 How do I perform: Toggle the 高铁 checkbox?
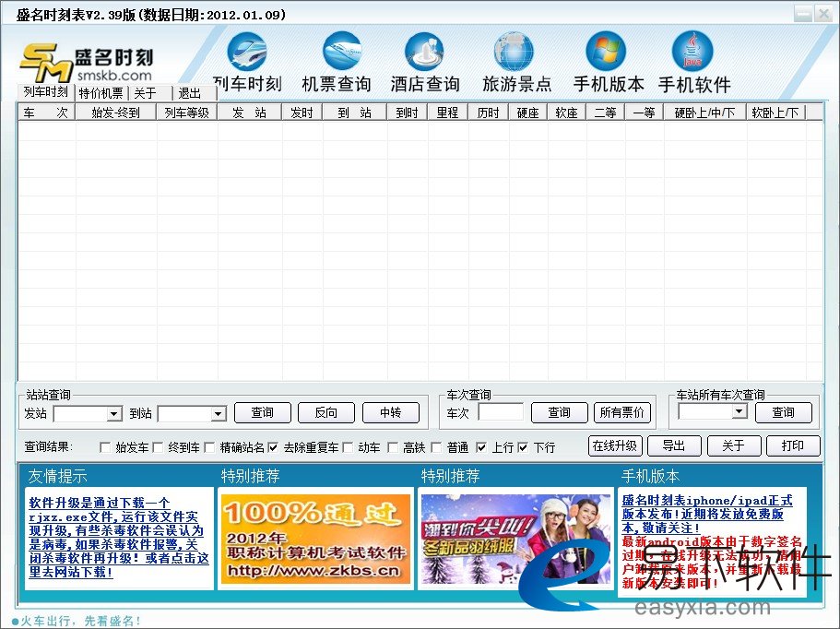click(393, 446)
